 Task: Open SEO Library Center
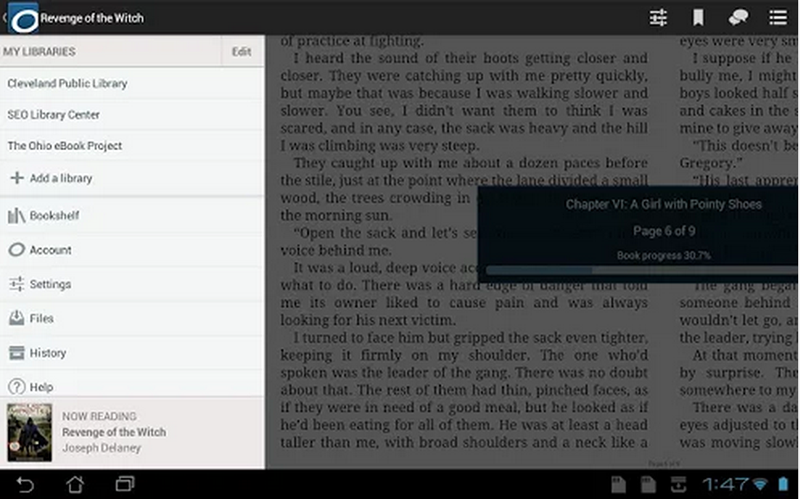point(133,114)
